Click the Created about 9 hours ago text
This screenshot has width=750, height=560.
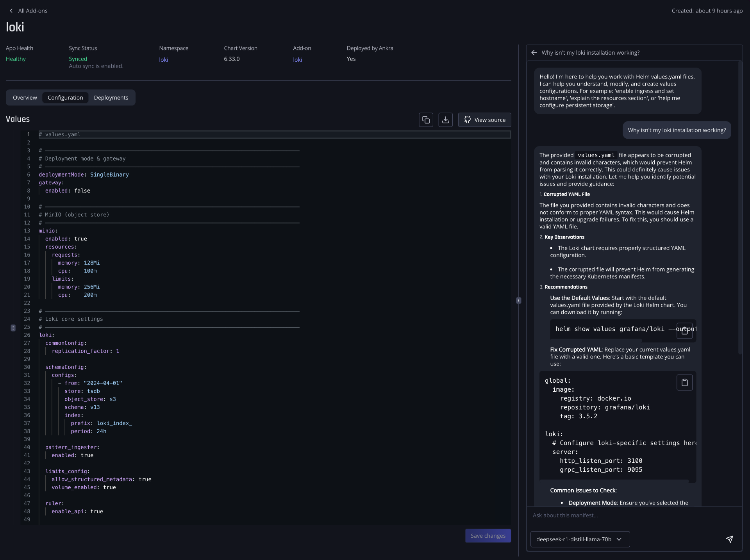[707, 11]
